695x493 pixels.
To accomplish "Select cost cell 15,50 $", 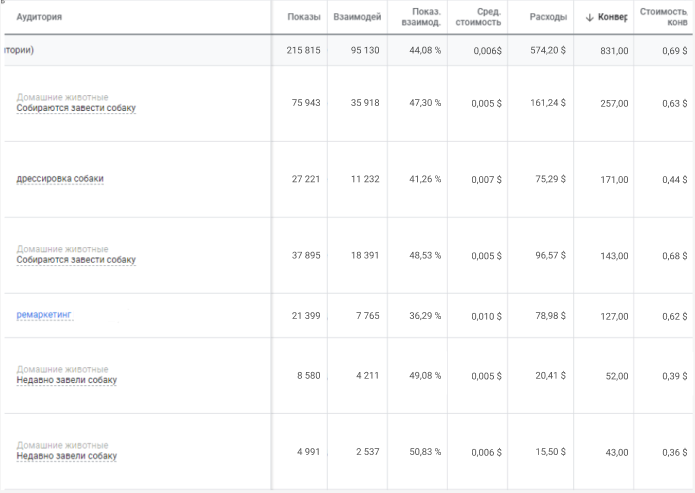I will pos(551,451).
